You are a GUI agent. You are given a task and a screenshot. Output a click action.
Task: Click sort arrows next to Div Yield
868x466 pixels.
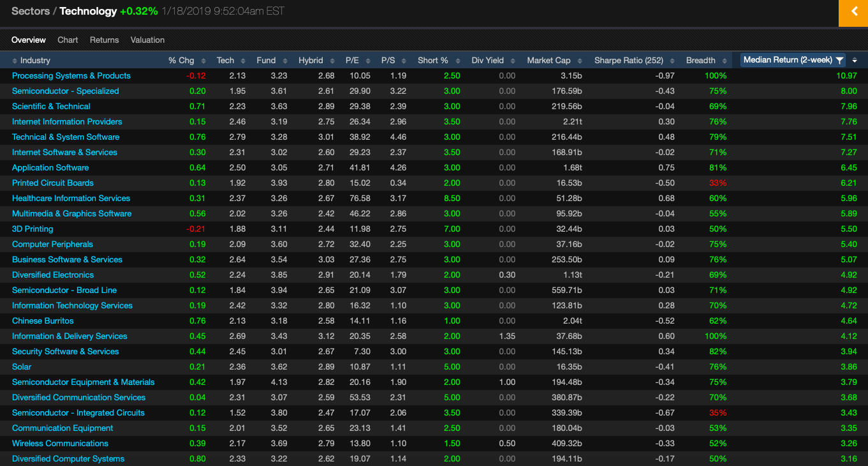(x=513, y=61)
